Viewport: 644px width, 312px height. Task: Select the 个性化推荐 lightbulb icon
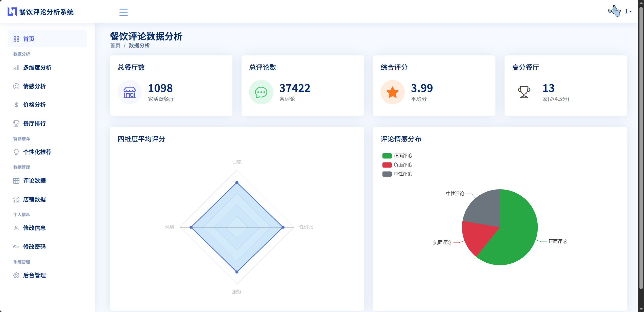click(16, 152)
